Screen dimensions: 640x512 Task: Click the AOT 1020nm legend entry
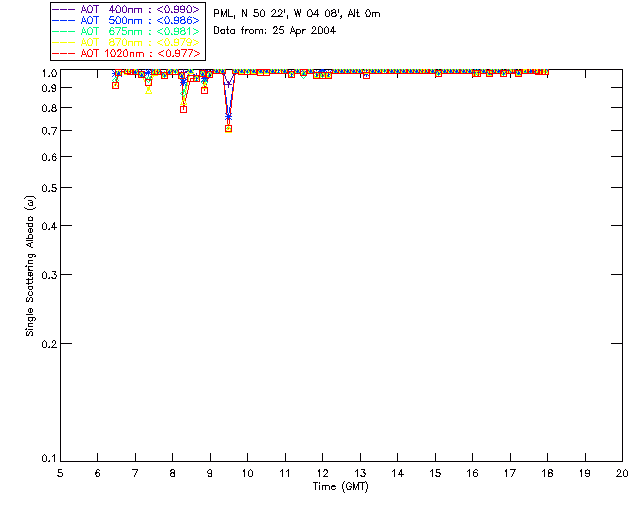[126, 53]
